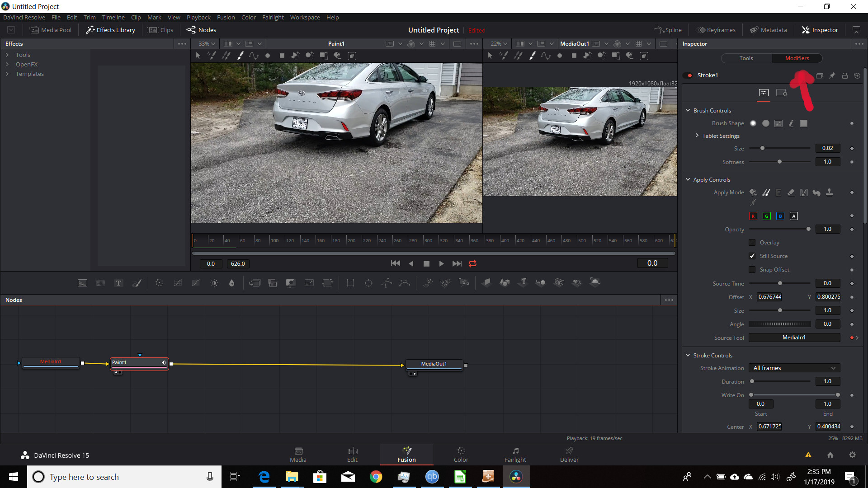Toggle the red channel button
The height and width of the screenshot is (488, 868).
[753, 216]
